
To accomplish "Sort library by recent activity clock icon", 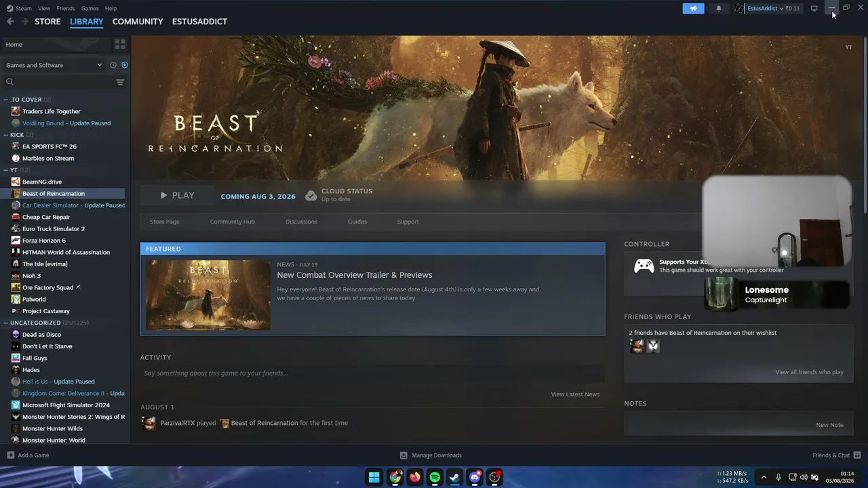I will tap(113, 65).
